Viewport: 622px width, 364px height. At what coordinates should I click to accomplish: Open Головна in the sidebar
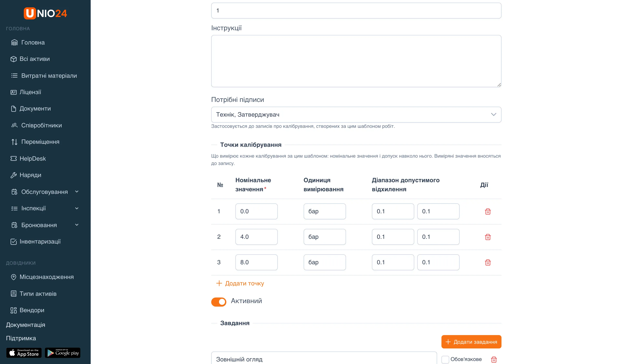(28, 43)
